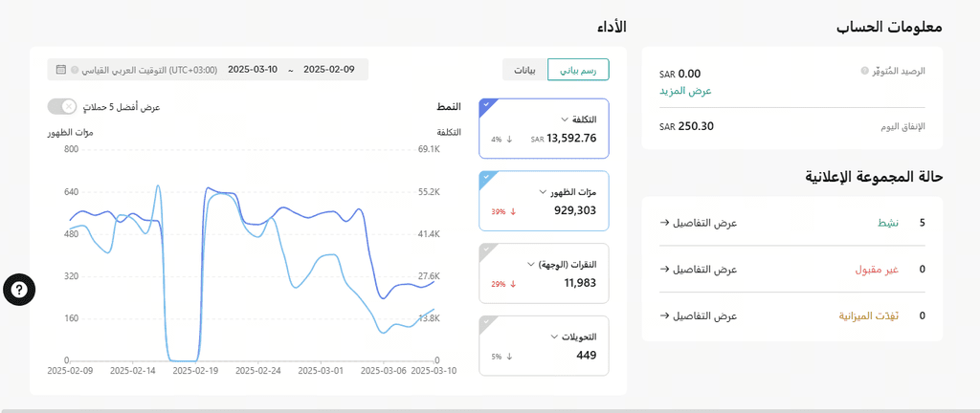The image size is (980, 413).
Task: Switch to the بيانات data tab
Action: pos(525,70)
